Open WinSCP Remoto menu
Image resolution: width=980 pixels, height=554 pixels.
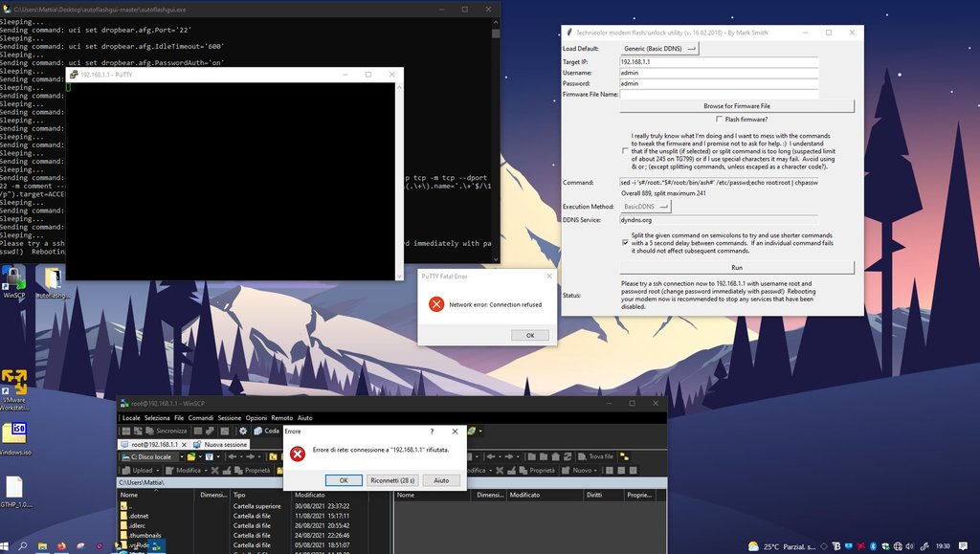282,418
